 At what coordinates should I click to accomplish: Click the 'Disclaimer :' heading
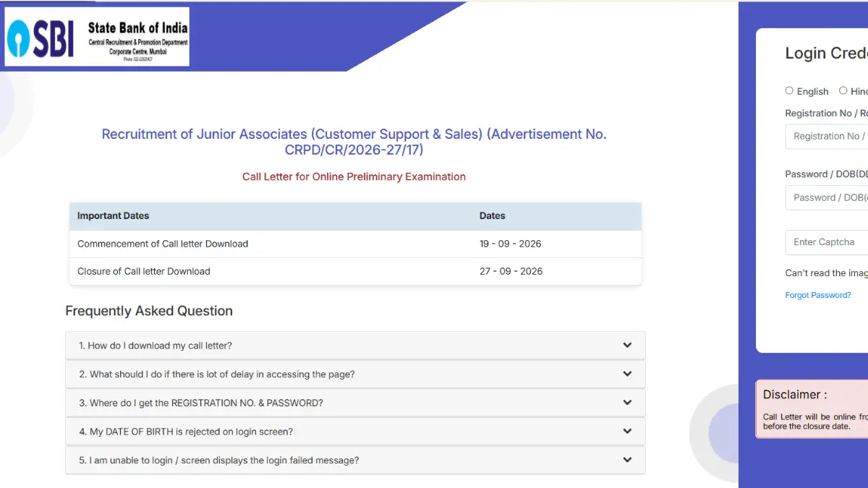click(795, 394)
